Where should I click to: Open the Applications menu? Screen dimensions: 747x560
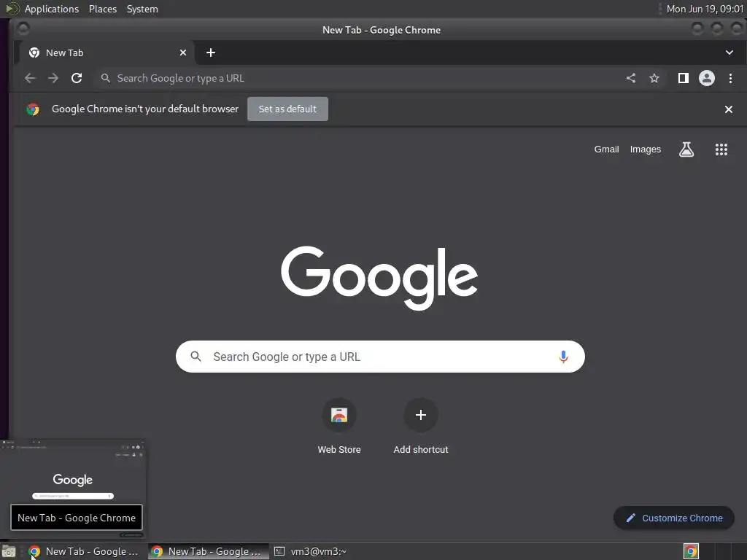(x=52, y=9)
